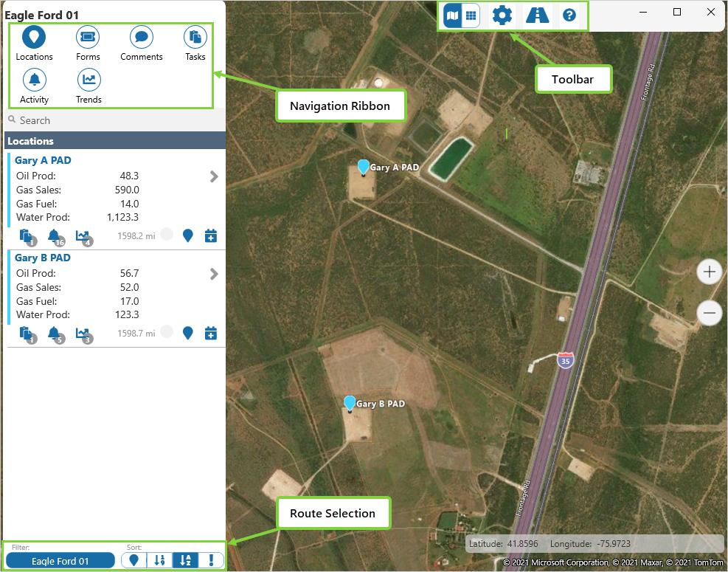
Task: Click the road route icon in toolbar
Action: [537, 15]
